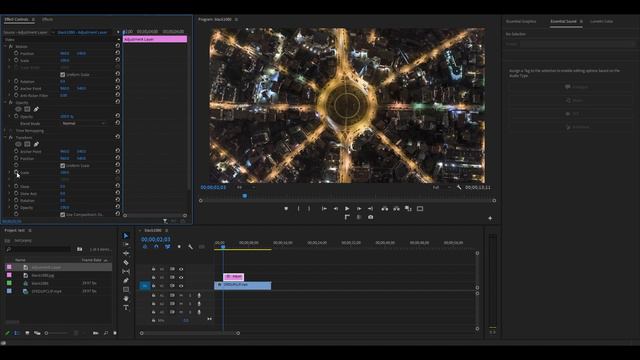This screenshot has height=360, width=640.
Task: Go to In point
Action: (x=324, y=209)
